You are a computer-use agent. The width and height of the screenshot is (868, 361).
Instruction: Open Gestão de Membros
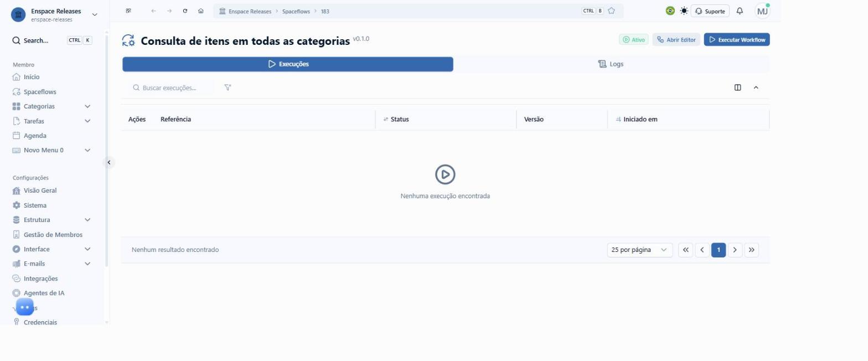[x=53, y=235]
